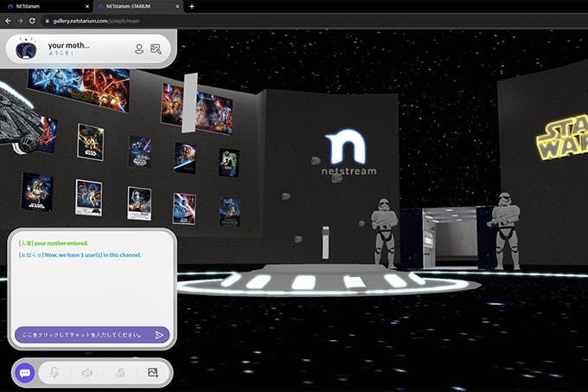This screenshot has height=392, width=588.
Task: Click the yellow Star Wars neon sign
Action: tap(562, 138)
